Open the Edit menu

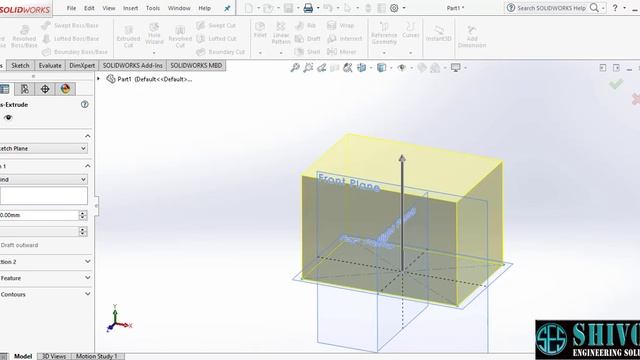(x=89, y=8)
